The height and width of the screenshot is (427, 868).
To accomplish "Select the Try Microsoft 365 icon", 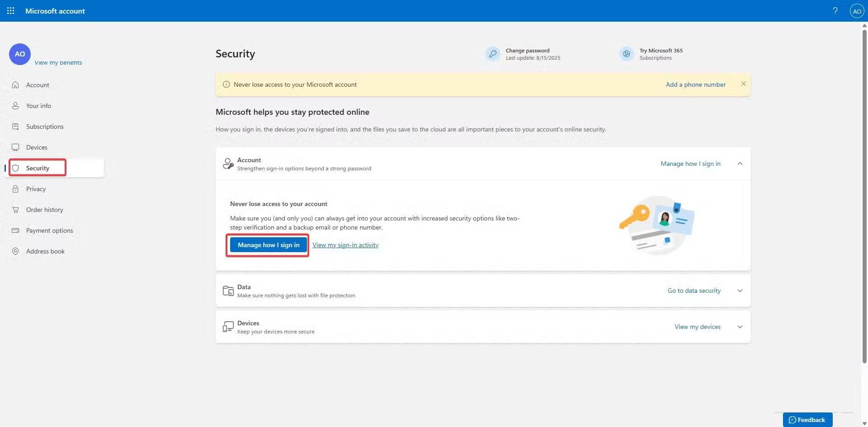I will 626,53.
